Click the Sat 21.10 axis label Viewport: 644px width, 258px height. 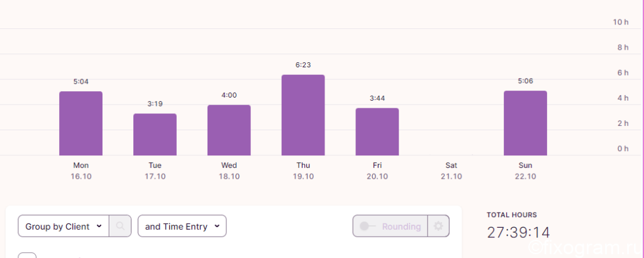pos(451,171)
